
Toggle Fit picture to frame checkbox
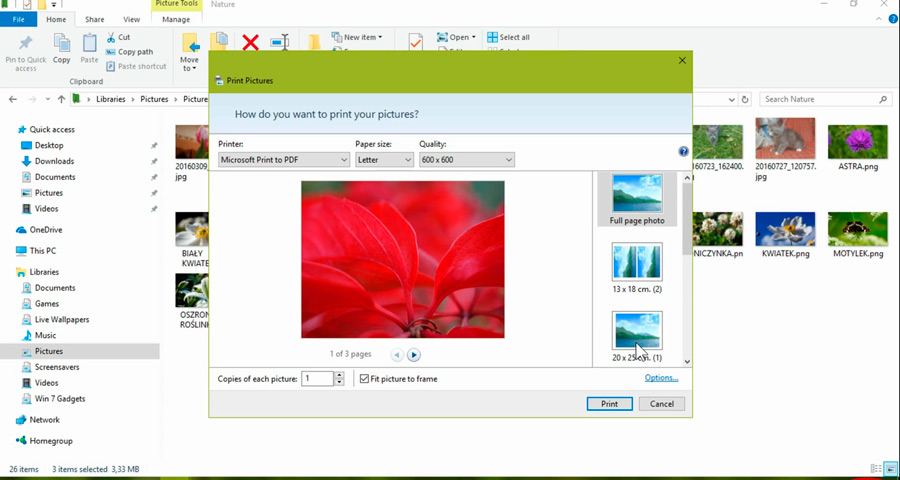pyautogui.click(x=364, y=379)
